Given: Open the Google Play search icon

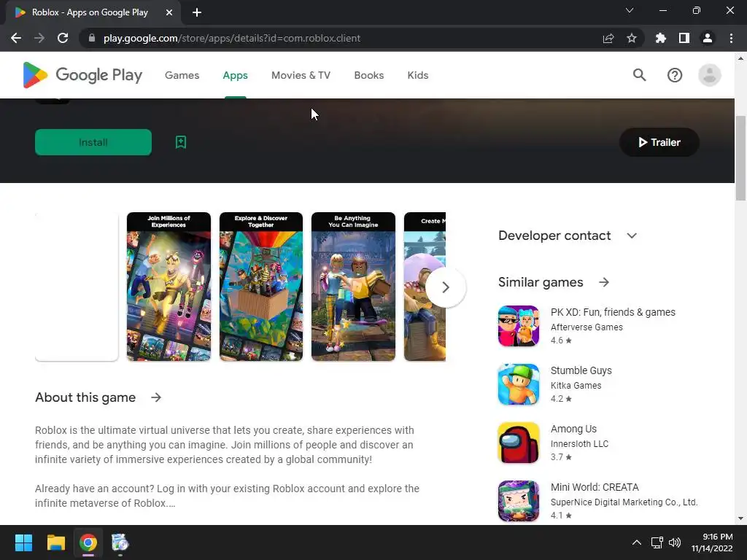Looking at the screenshot, I should pos(639,75).
